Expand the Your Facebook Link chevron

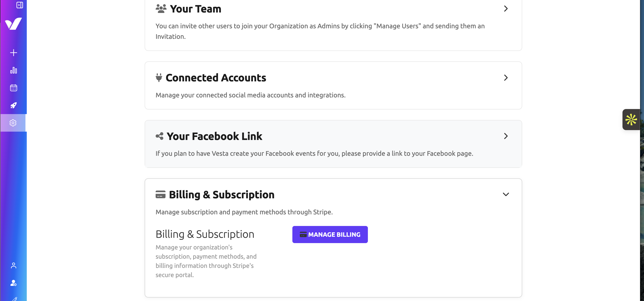click(x=506, y=136)
